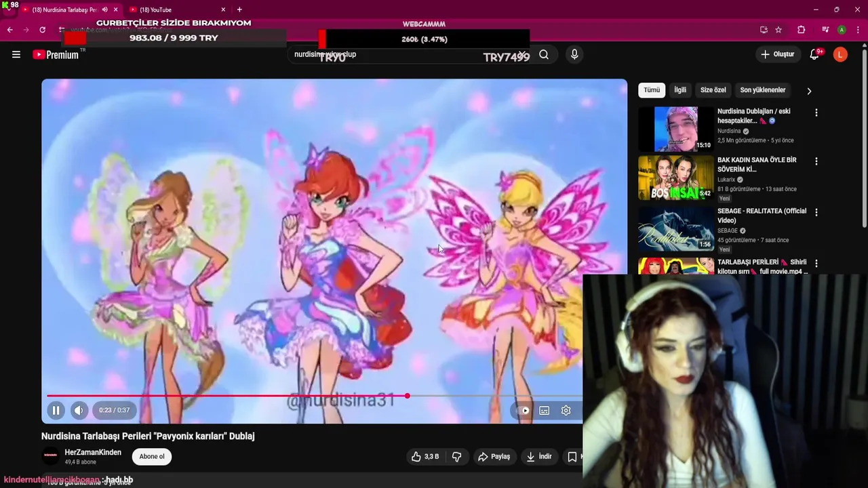The height and width of the screenshot is (488, 868).
Task: Open more options for BAK KADIN SANA video
Action: [x=816, y=161]
